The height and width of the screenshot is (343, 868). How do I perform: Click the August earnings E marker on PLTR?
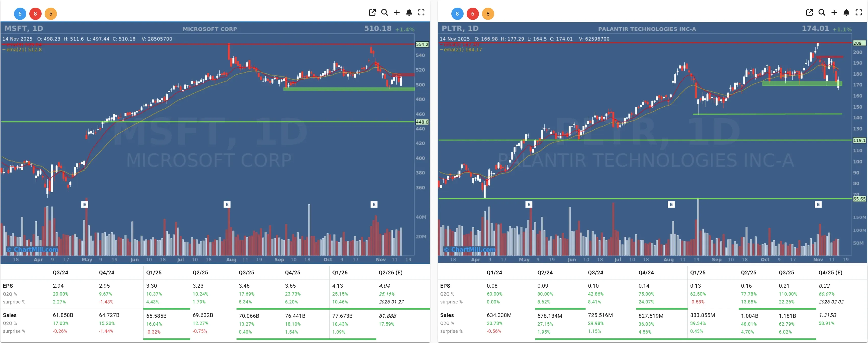click(x=672, y=204)
